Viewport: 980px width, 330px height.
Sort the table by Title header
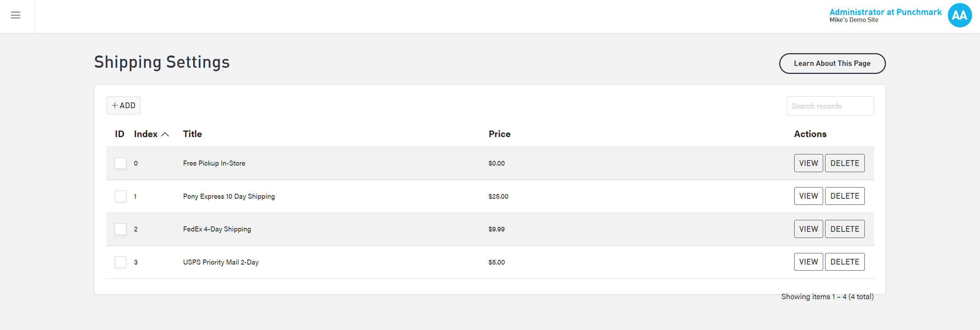click(x=192, y=134)
